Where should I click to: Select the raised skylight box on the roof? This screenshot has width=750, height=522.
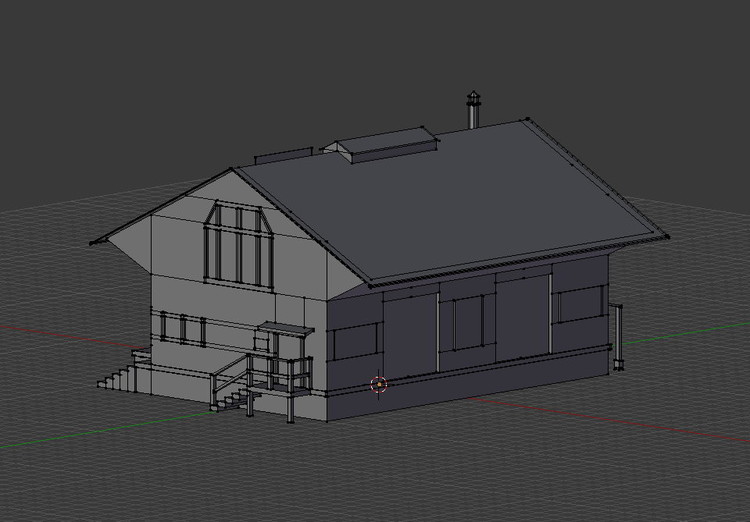click(380, 145)
